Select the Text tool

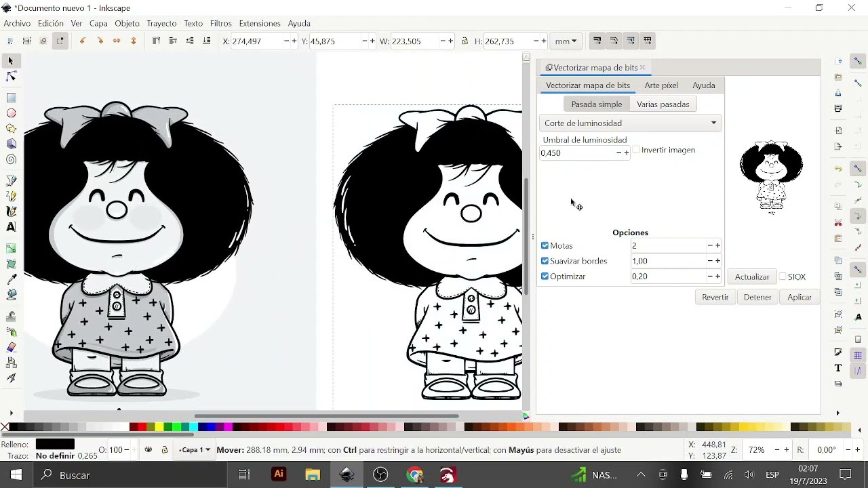tap(11, 227)
